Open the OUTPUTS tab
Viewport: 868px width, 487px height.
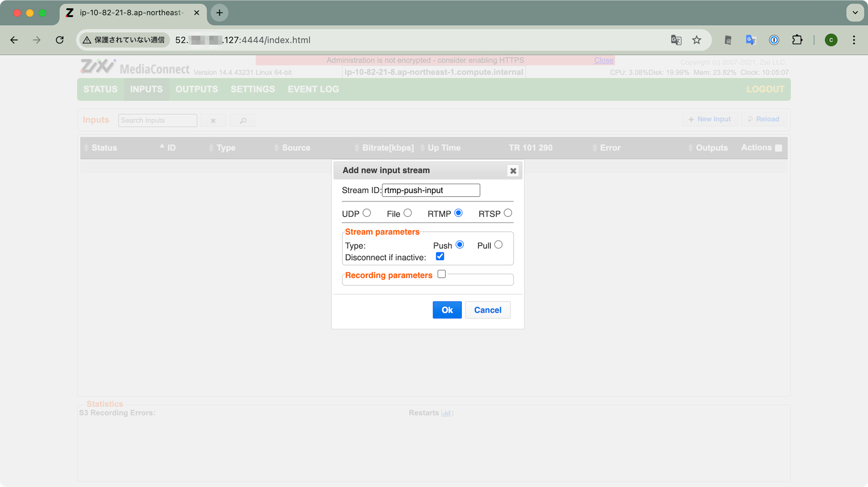[197, 89]
